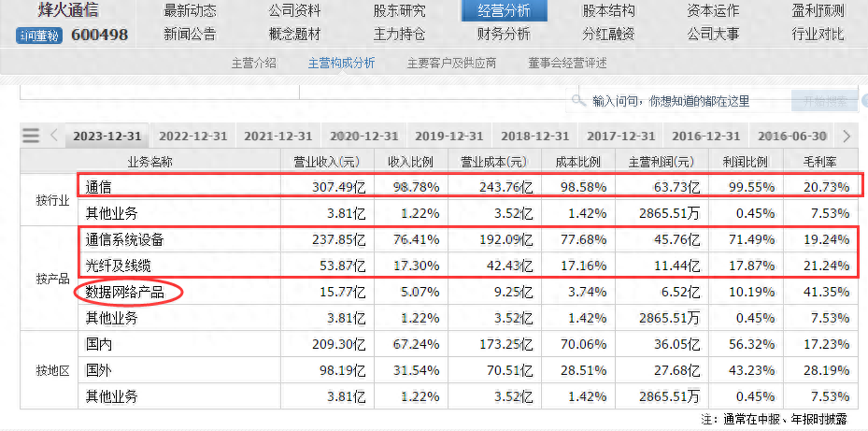Screen dimensions: 868x431
Task: Select the 2020-12-31 date tab
Action: click(364, 136)
